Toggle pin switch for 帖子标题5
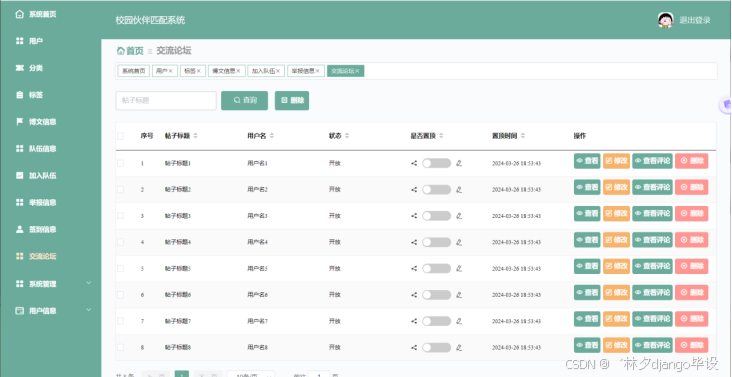732x377 pixels. pos(436,269)
